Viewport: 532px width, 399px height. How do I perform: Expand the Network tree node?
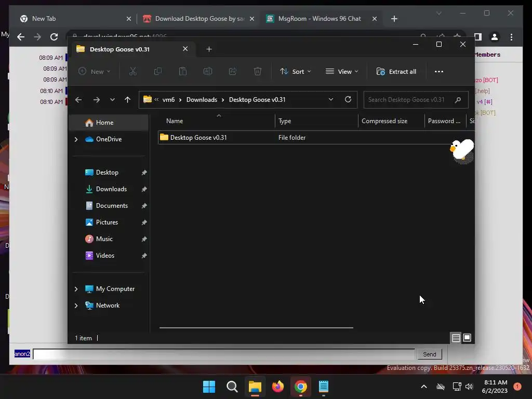point(76,305)
